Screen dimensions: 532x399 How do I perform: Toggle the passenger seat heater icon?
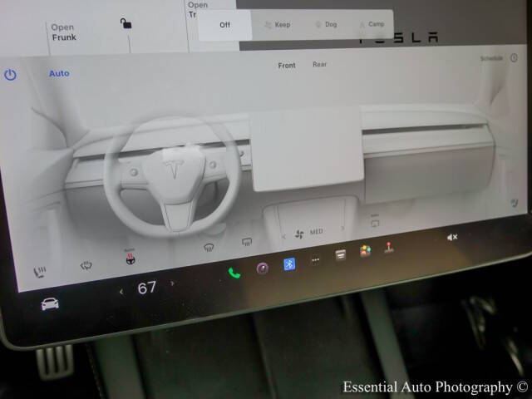pos(515,203)
